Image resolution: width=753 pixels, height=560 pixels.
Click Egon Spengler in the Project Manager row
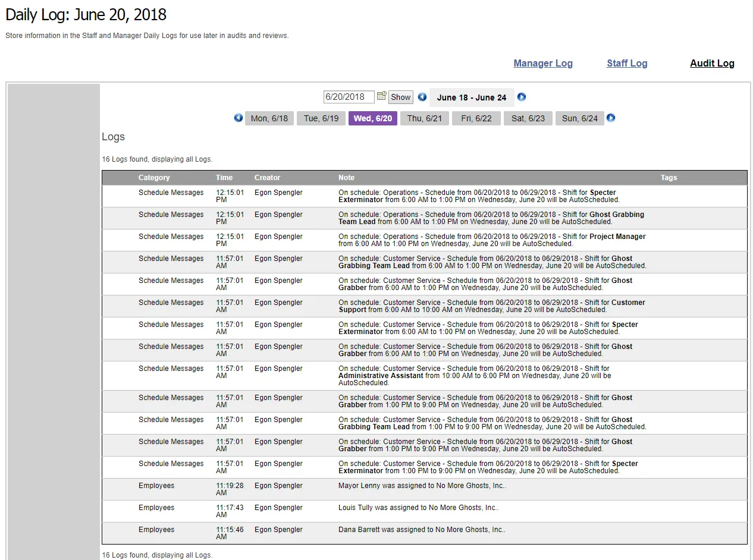[278, 237]
